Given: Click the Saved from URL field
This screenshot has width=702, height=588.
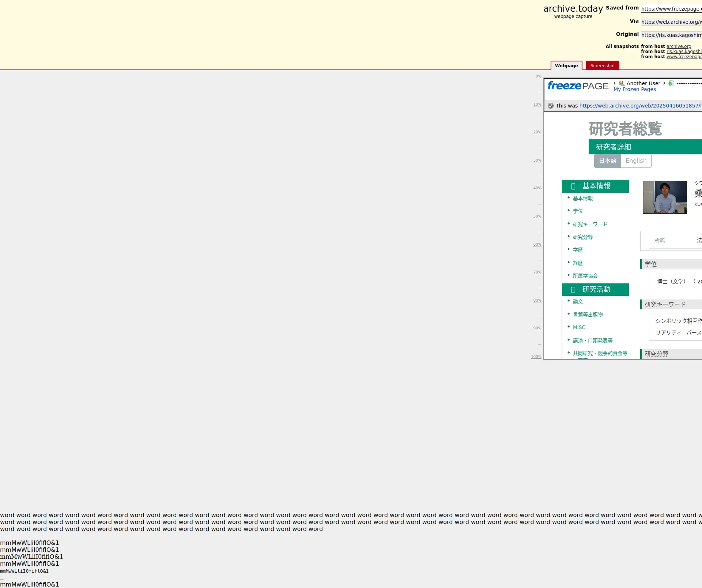Looking at the screenshot, I should click(671, 9).
